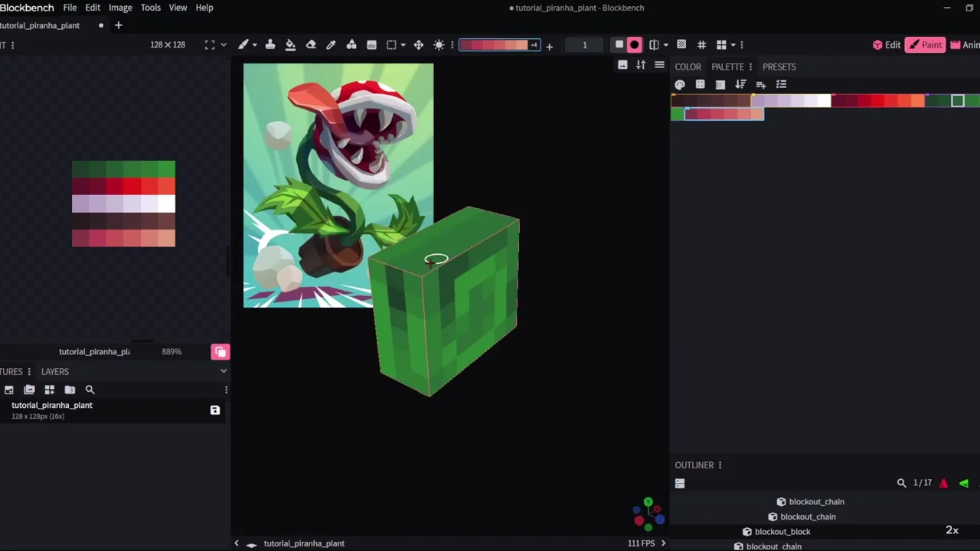Click the palette checklist icon
Screen dimensions: 980x551
[781, 84]
